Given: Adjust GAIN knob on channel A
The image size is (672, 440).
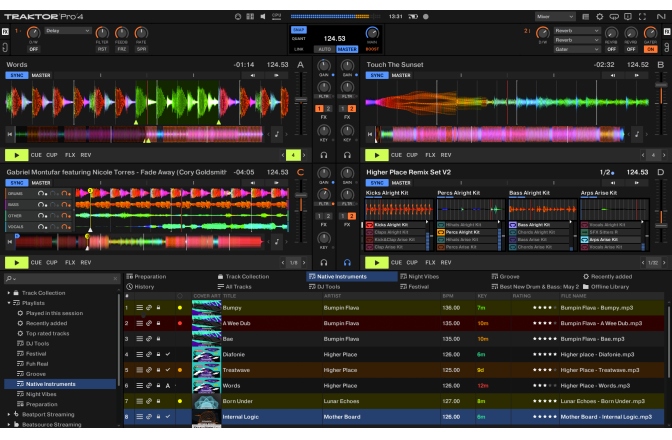Looking at the screenshot, I should (x=324, y=65).
